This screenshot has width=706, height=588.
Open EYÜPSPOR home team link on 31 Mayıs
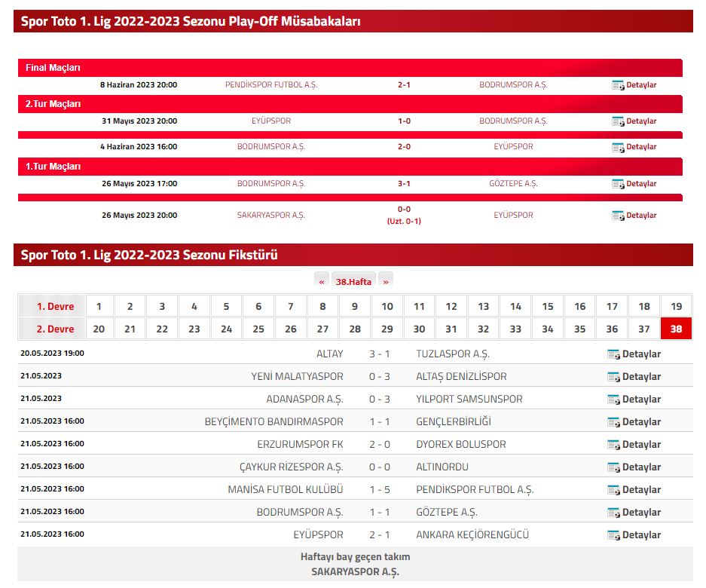tap(271, 121)
